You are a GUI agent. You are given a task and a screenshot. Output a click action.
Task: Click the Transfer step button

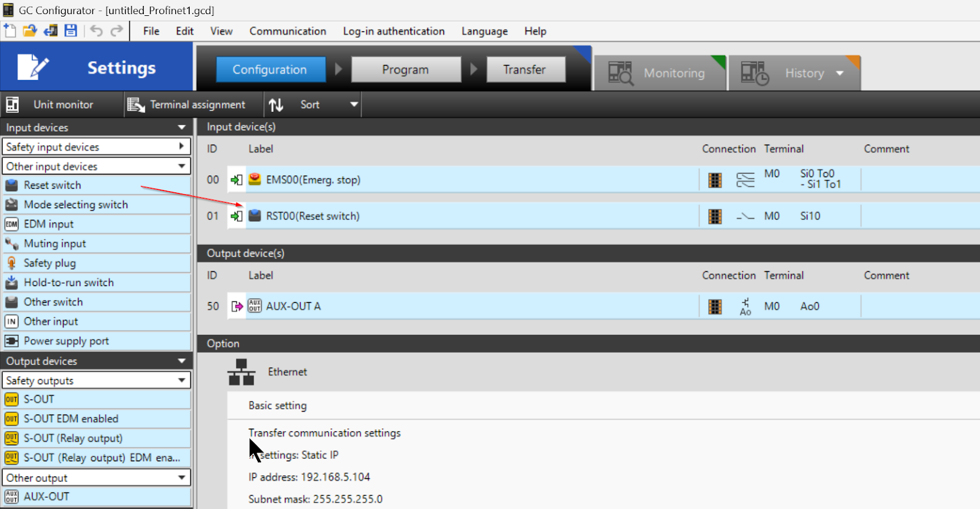pos(524,70)
